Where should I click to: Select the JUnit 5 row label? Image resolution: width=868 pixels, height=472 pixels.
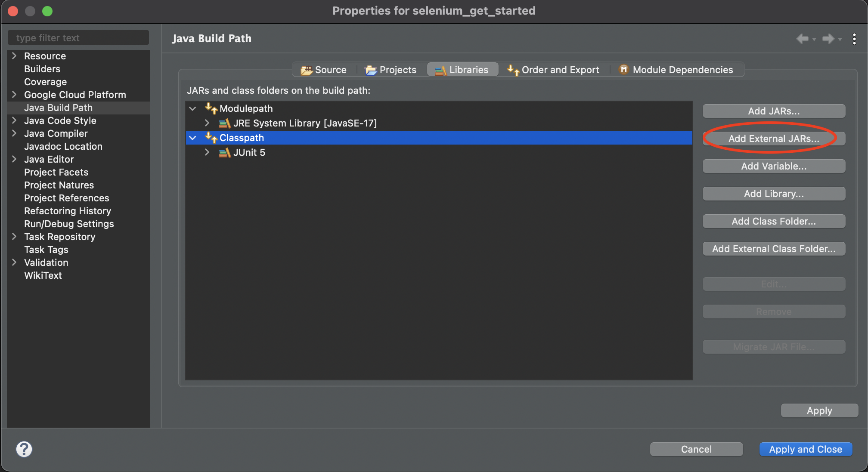coord(249,152)
